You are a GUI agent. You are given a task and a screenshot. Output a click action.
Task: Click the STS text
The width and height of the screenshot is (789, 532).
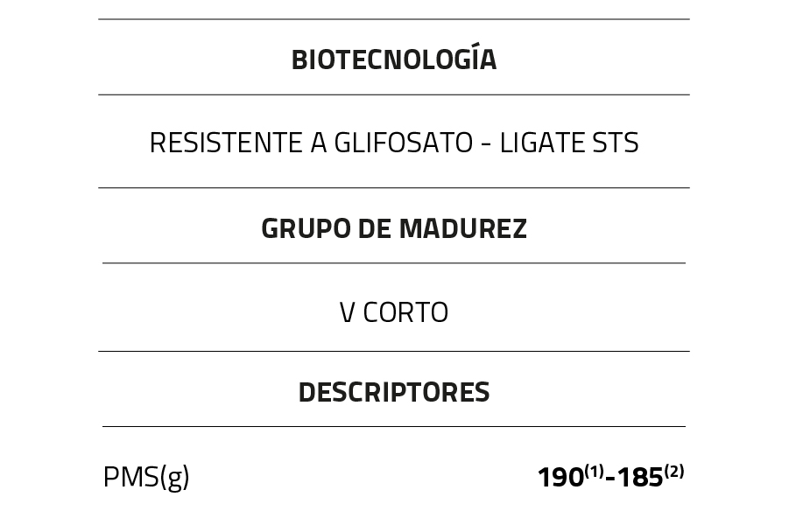(615, 143)
